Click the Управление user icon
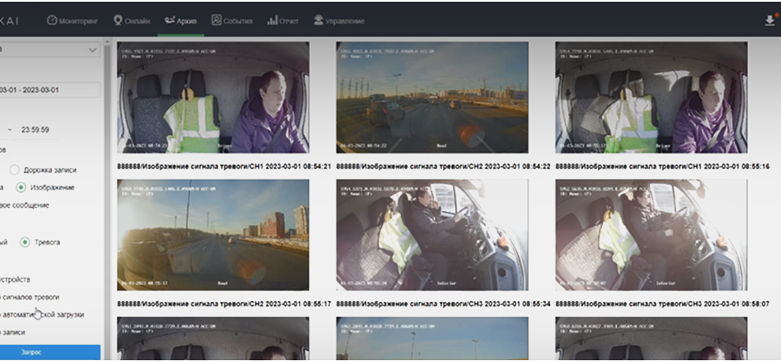Screen dimensions: 781x362 click(x=318, y=20)
